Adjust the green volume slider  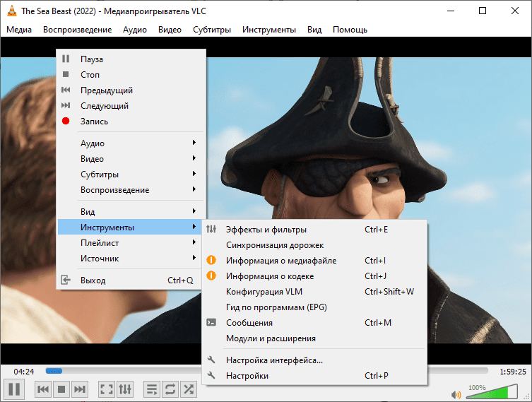tap(492, 391)
